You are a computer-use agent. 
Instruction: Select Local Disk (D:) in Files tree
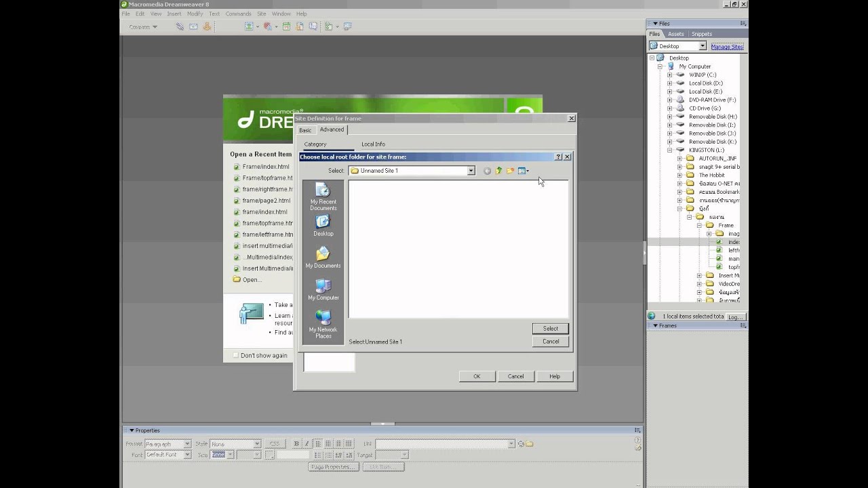pyautogui.click(x=706, y=83)
